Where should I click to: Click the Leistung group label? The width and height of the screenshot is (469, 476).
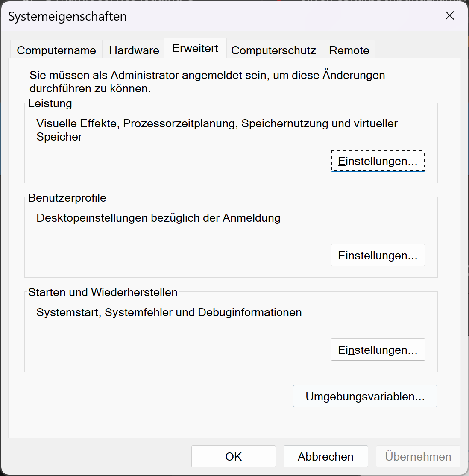(x=50, y=103)
